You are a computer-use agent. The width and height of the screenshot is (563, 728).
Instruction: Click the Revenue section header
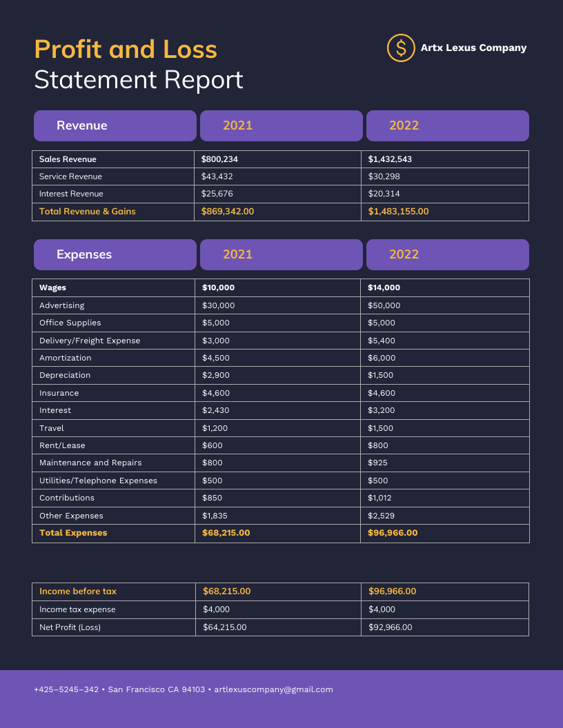click(x=115, y=126)
